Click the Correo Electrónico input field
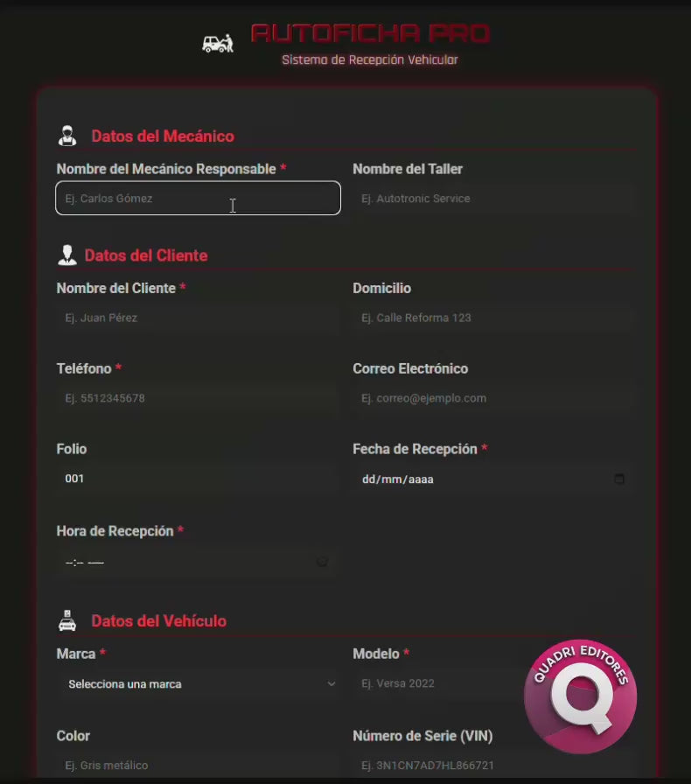Viewport: 691px width, 784px height. [x=494, y=398]
